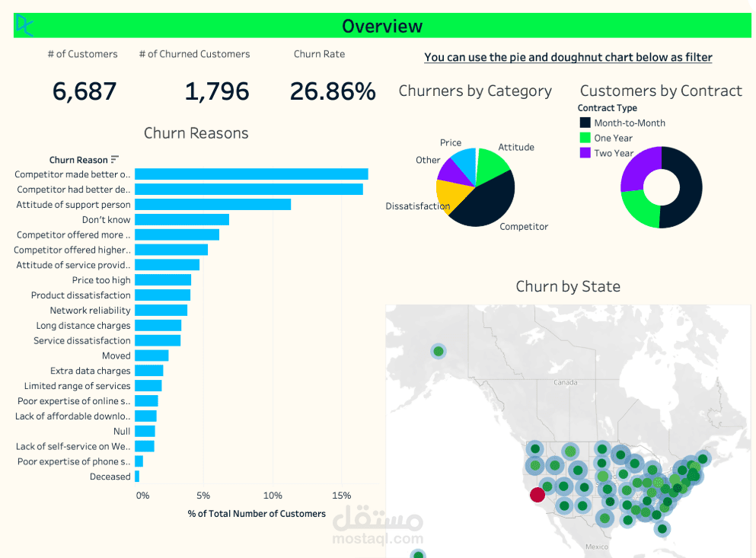This screenshot has width=756, height=558.
Task: Click the 'Long distance charges' label
Action: (x=83, y=325)
